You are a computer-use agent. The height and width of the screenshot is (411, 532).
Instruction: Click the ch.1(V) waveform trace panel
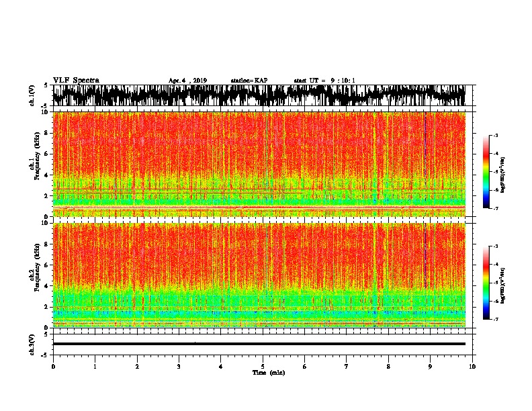(259, 95)
